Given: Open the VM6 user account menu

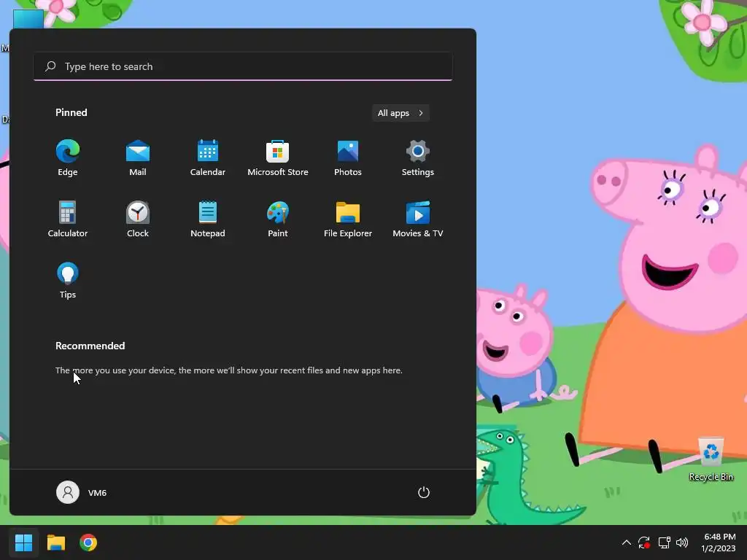Looking at the screenshot, I should [x=82, y=492].
